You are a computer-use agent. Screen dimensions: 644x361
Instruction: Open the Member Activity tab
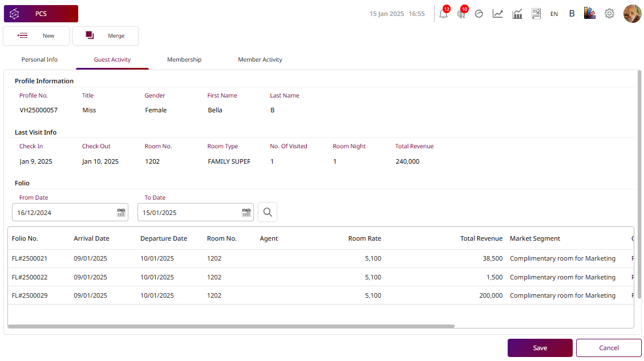(260, 60)
